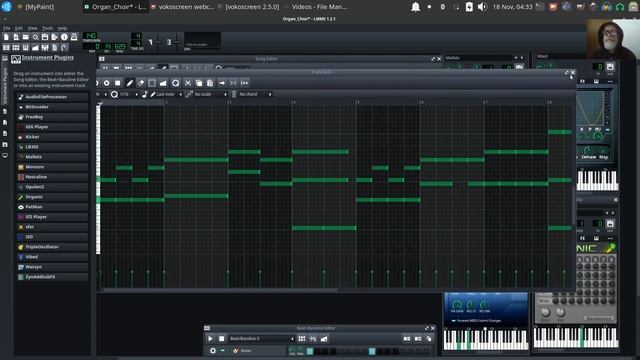Open the File menu
Image resolution: width=640 pixels, height=360 pixels.
(x=7, y=28)
